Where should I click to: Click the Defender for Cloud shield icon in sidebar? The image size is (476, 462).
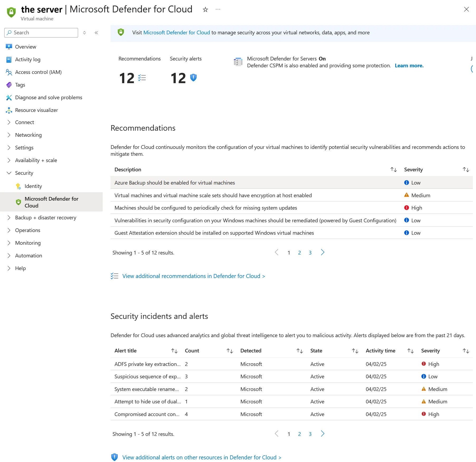click(x=18, y=202)
